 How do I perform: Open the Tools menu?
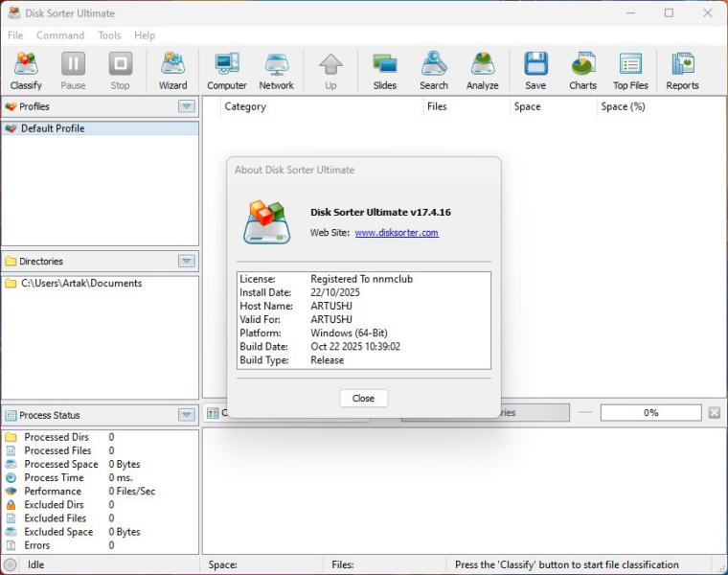[x=109, y=35]
